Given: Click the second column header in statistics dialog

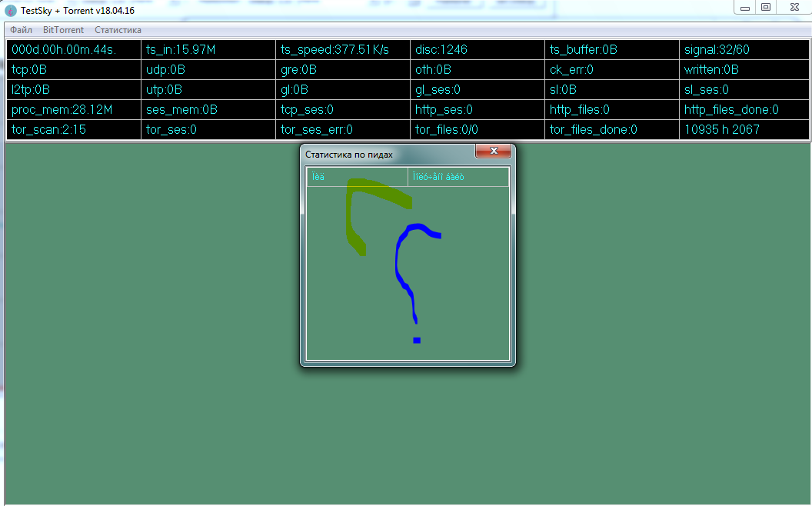Looking at the screenshot, I should (458, 178).
